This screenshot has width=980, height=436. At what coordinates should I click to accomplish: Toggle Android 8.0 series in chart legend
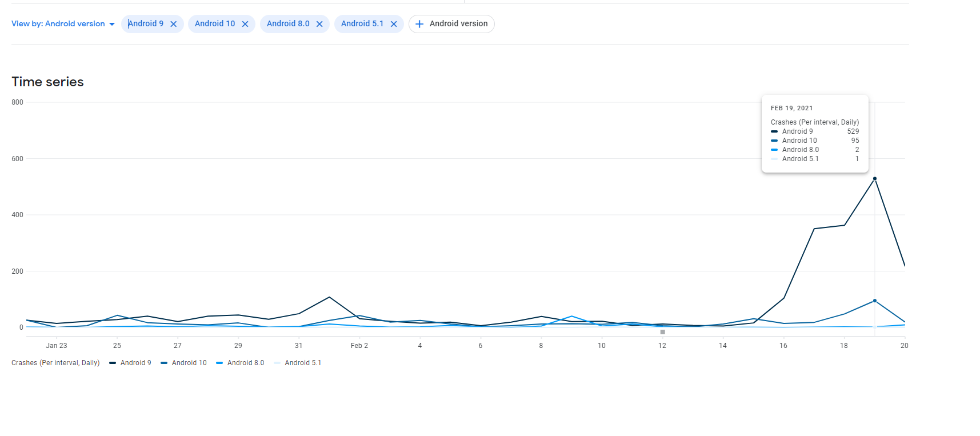click(x=245, y=363)
